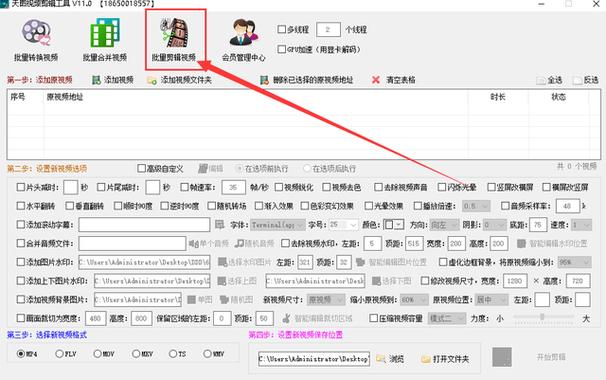Click the 随机音频 music note button
The height and width of the screenshot is (380, 606).
[254, 244]
